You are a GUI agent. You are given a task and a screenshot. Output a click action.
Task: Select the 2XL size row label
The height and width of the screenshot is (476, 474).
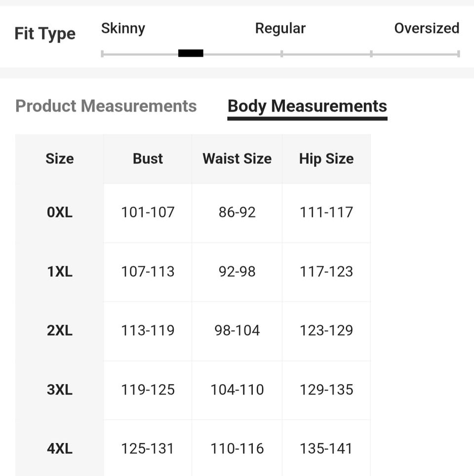coord(60,330)
